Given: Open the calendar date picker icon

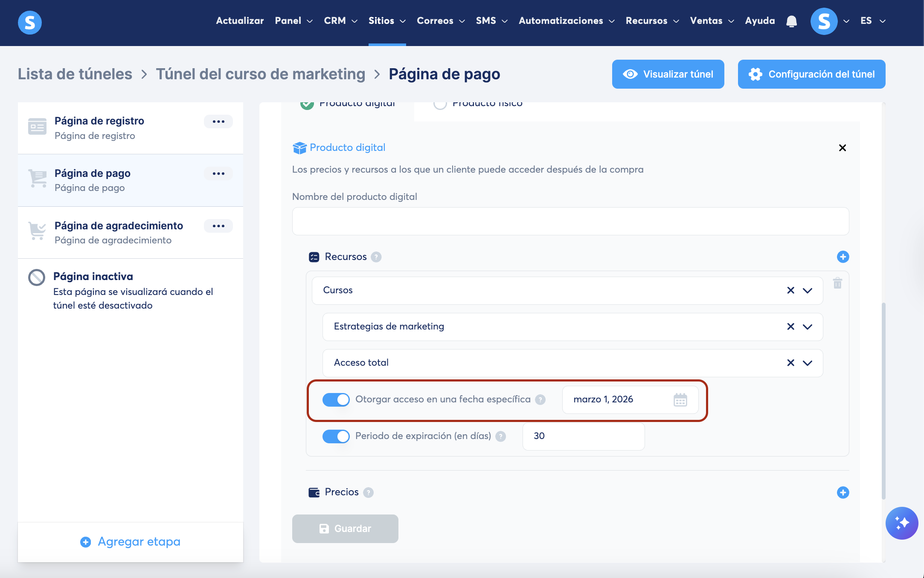Looking at the screenshot, I should click(x=680, y=400).
